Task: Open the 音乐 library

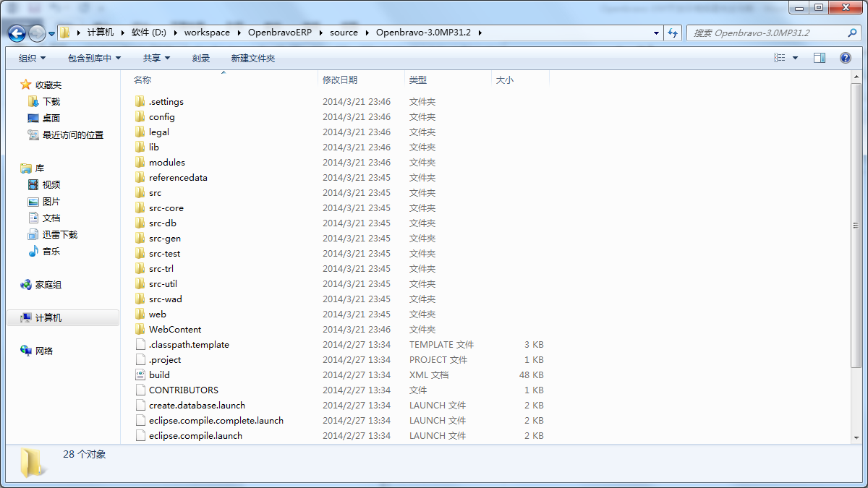Action: coord(51,251)
